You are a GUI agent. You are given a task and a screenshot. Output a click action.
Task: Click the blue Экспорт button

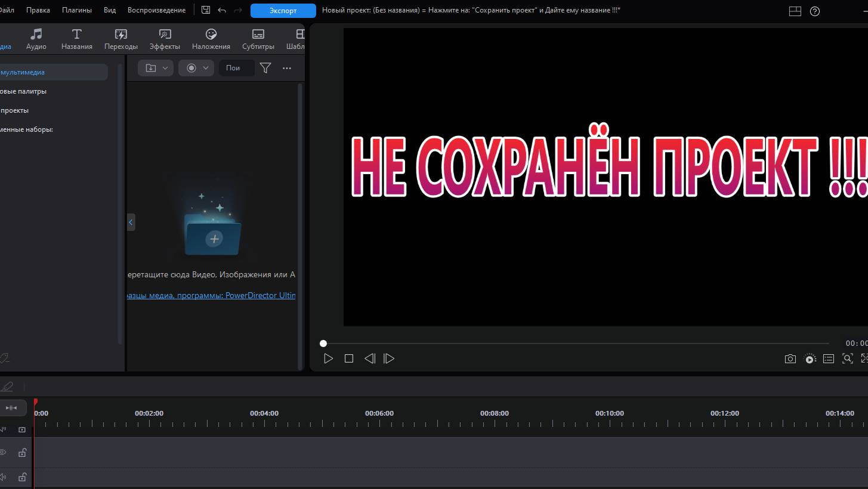(283, 11)
